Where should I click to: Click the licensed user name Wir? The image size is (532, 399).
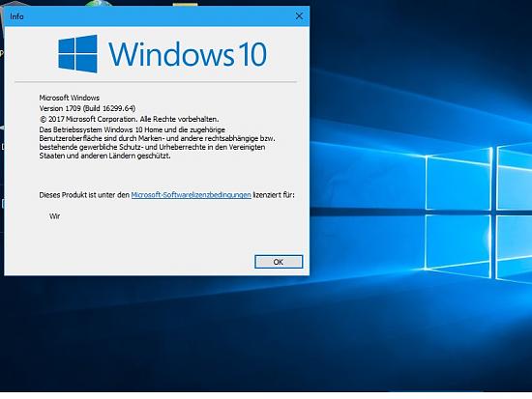(x=54, y=216)
